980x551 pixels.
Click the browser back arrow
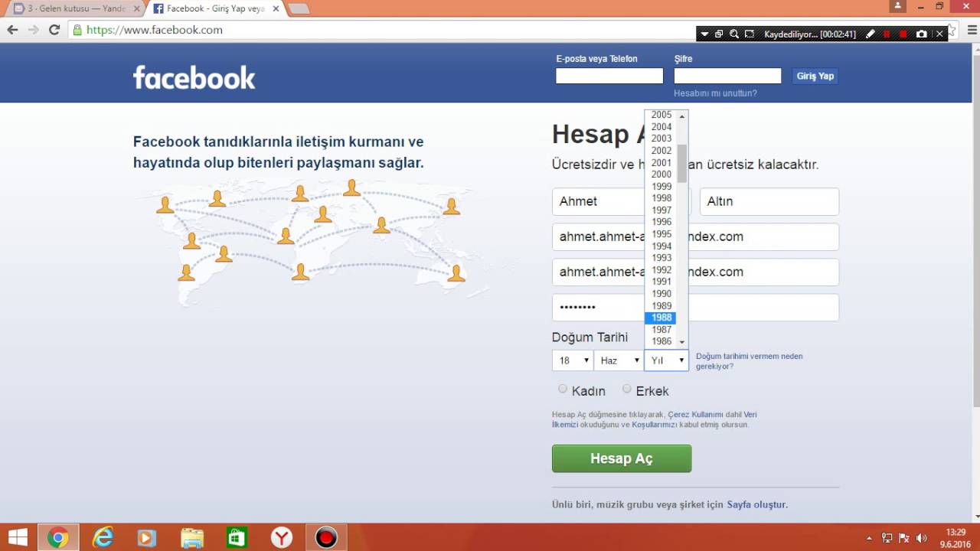pos(12,30)
